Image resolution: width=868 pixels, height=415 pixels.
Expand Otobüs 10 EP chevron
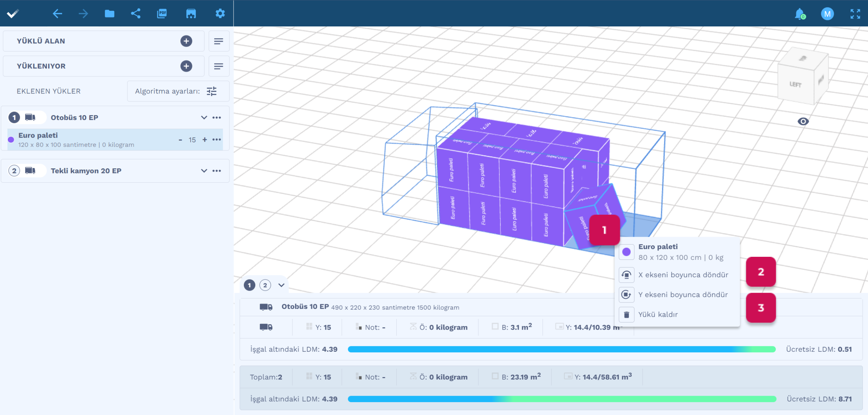[204, 118]
